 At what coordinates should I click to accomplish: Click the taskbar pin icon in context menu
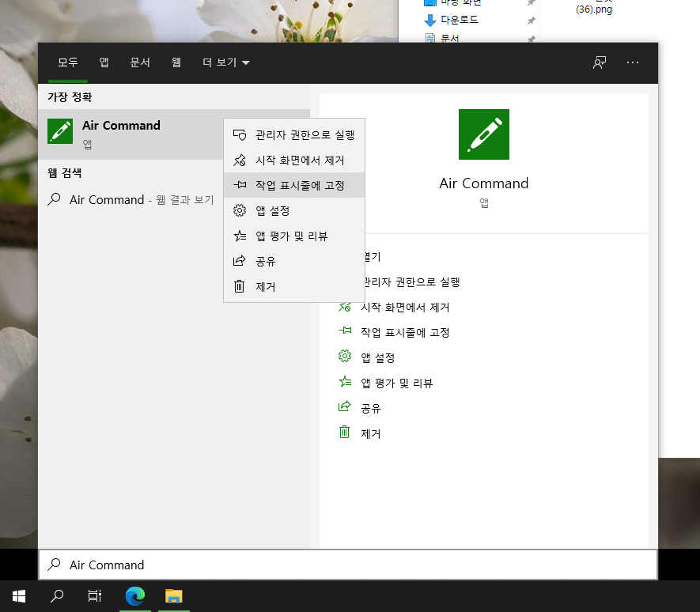[x=240, y=185]
